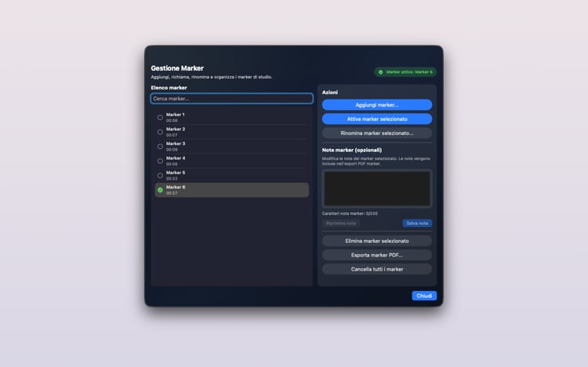Select the Marker 3 radio button

point(160,147)
